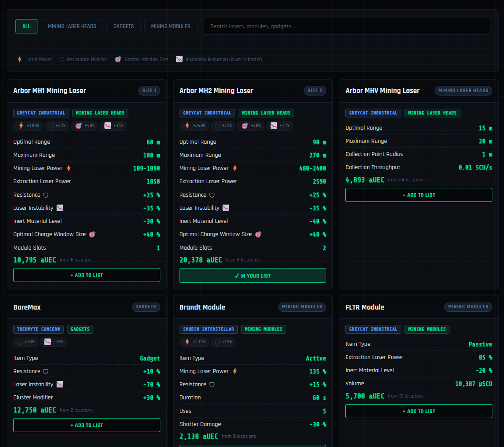Click Mining Laser Heads tag on Arbor MH2
Screen dimensions: 504x447
pyautogui.click(x=266, y=113)
